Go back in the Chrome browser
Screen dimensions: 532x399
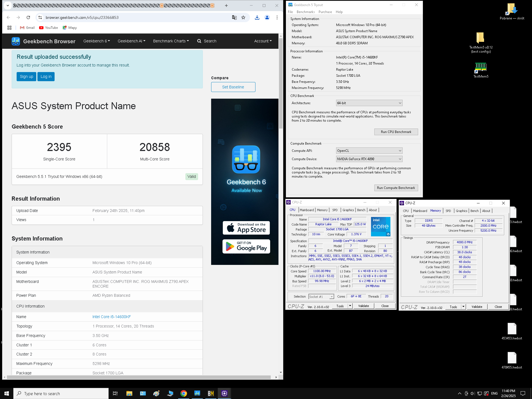pos(8,17)
